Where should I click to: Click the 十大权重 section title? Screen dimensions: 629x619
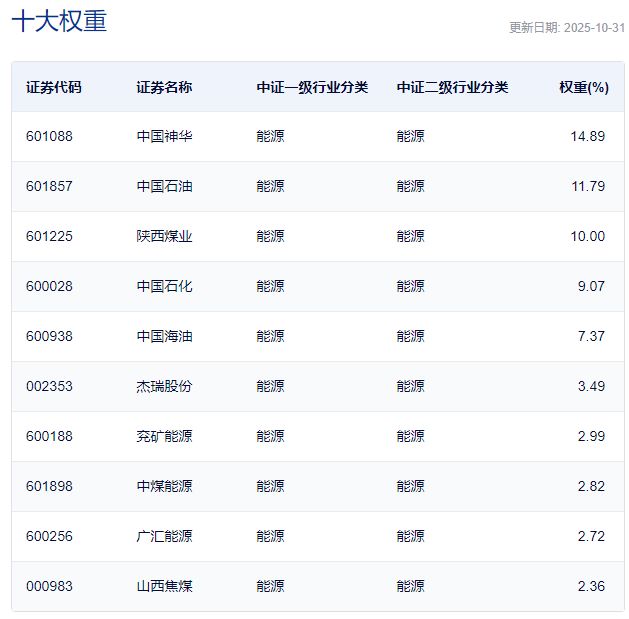click(59, 22)
